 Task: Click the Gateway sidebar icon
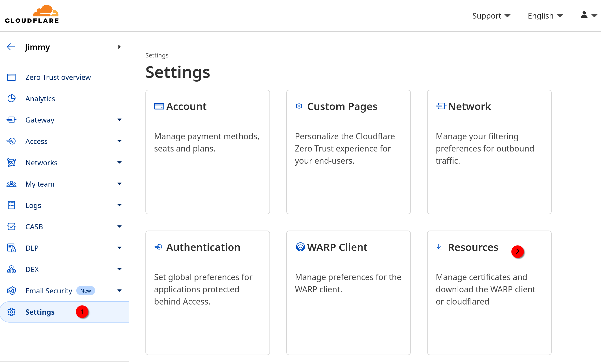(11, 120)
